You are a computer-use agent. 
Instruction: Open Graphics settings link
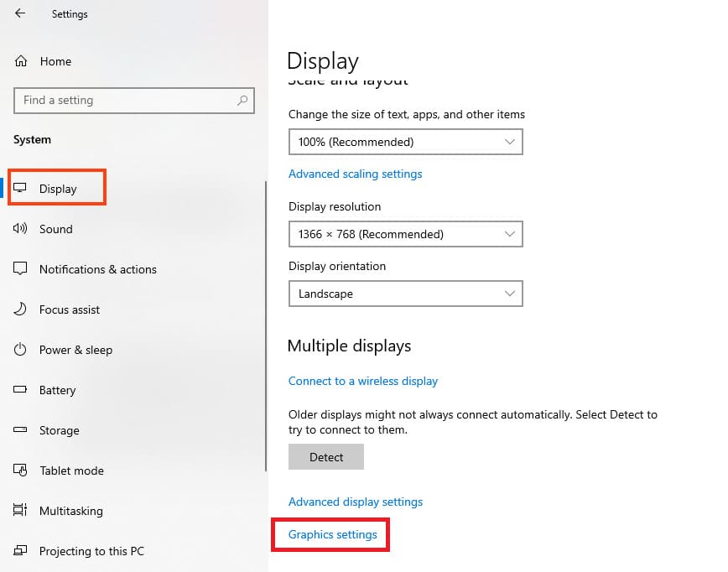pos(332,534)
